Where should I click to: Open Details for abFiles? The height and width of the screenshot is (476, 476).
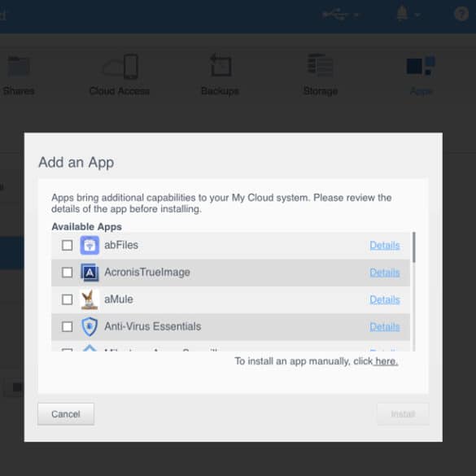[384, 245]
